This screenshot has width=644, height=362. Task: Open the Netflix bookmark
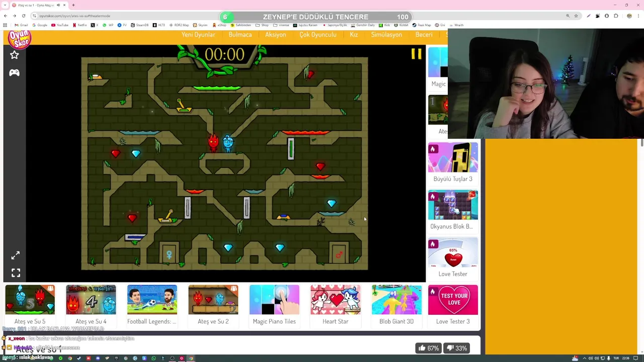click(x=80, y=25)
